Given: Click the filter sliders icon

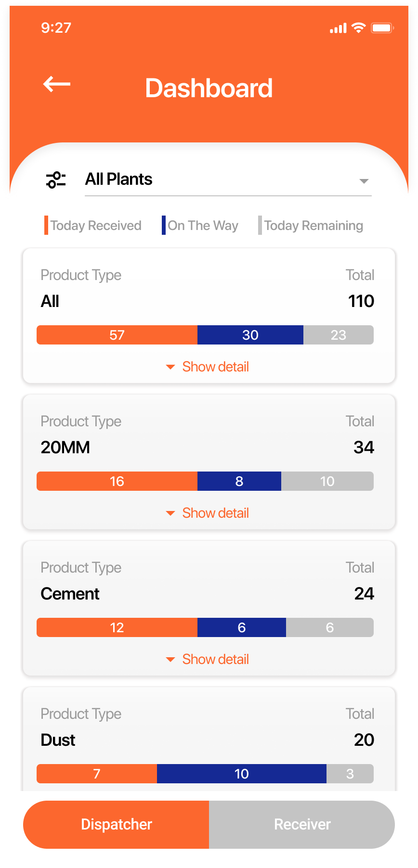Looking at the screenshot, I should [56, 180].
